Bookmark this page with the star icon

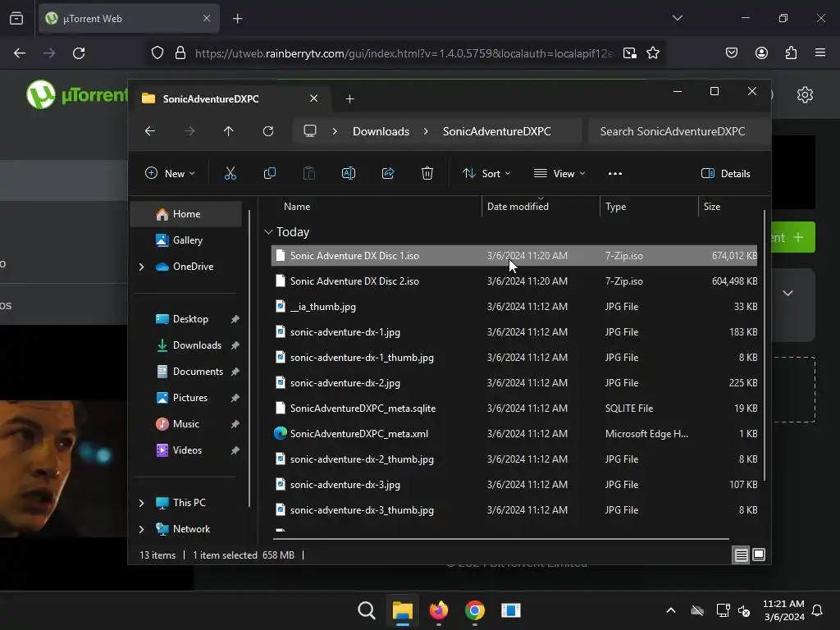point(652,53)
